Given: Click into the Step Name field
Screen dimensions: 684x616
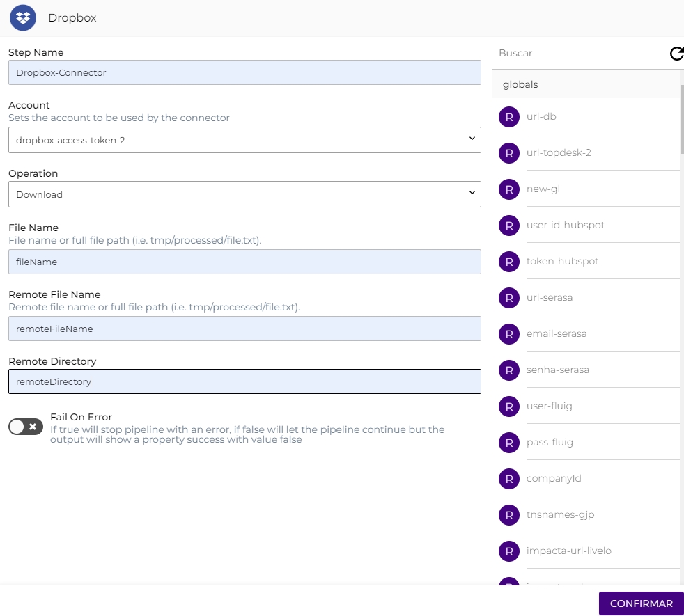Looking at the screenshot, I should (x=244, y=72).
